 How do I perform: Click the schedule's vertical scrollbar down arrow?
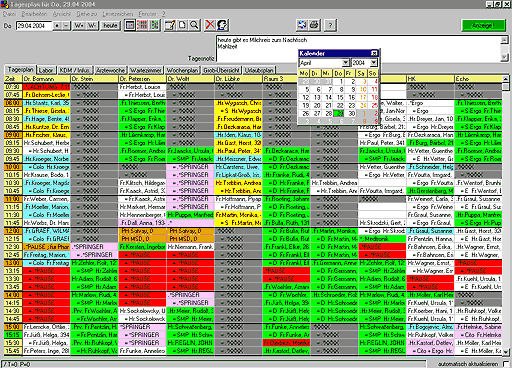(506, 352)
